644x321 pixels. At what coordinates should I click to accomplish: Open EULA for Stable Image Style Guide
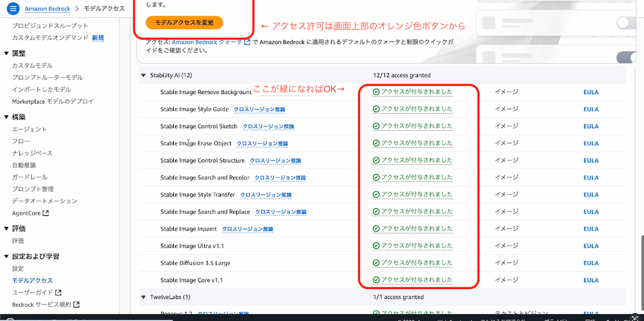[x=591, y=109]
